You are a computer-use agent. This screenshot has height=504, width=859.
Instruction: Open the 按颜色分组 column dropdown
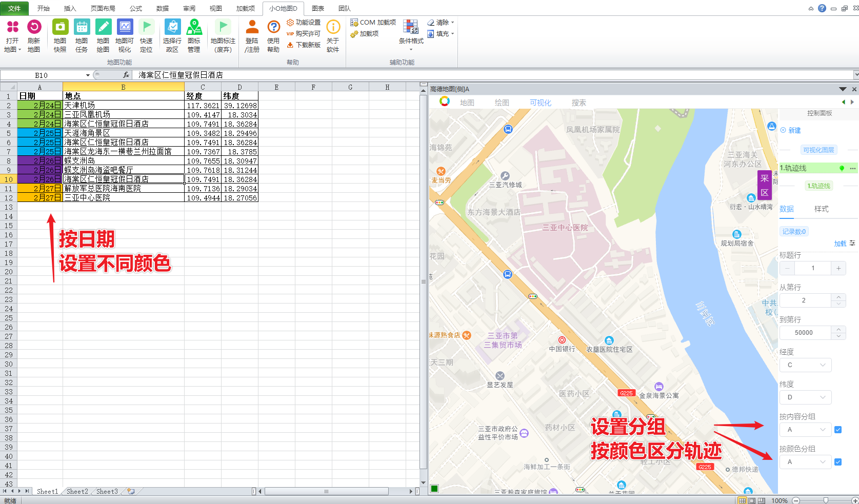(806, 462)
